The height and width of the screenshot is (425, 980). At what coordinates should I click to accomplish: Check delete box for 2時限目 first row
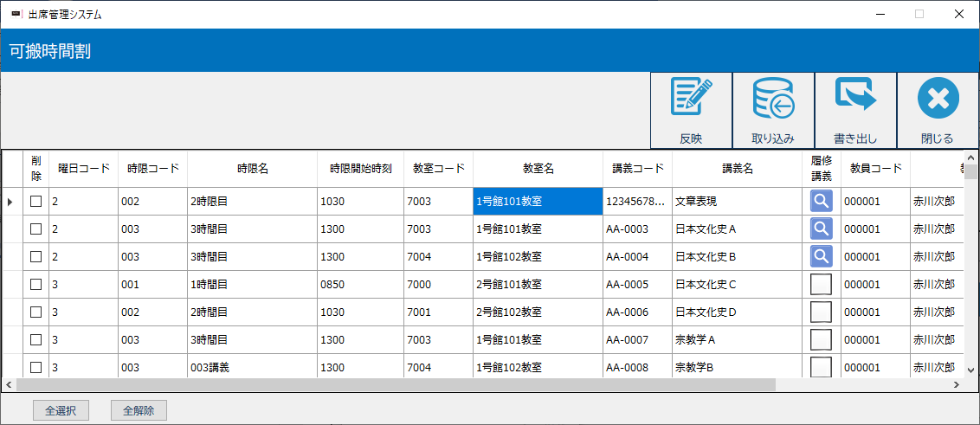point(36,201)
